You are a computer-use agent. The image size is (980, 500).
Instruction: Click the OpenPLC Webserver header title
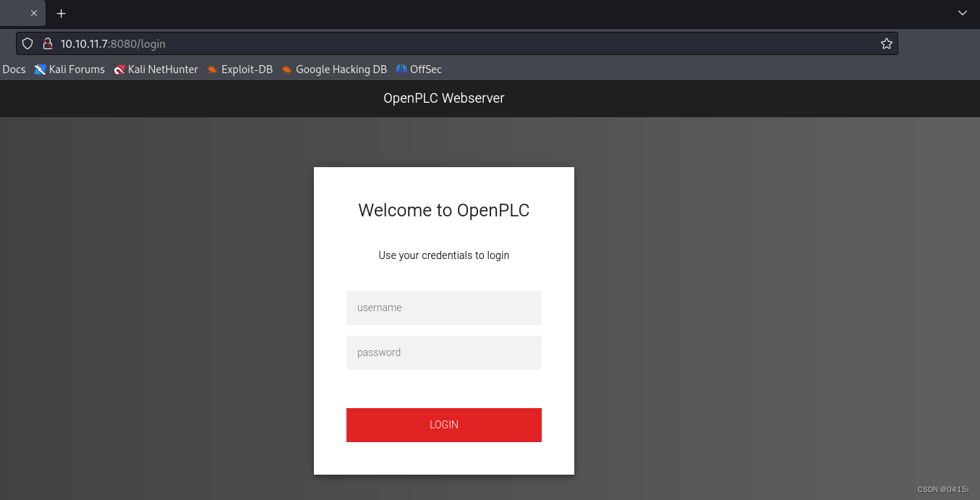click(444, 98)
